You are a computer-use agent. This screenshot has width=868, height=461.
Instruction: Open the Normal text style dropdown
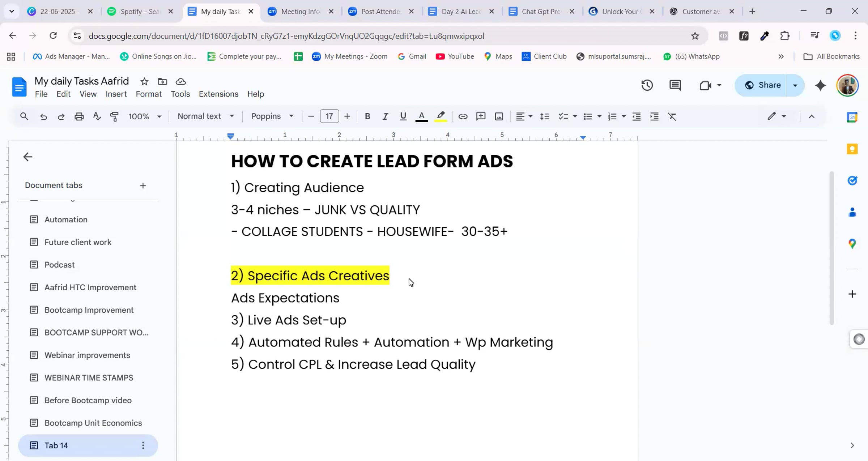205,116
